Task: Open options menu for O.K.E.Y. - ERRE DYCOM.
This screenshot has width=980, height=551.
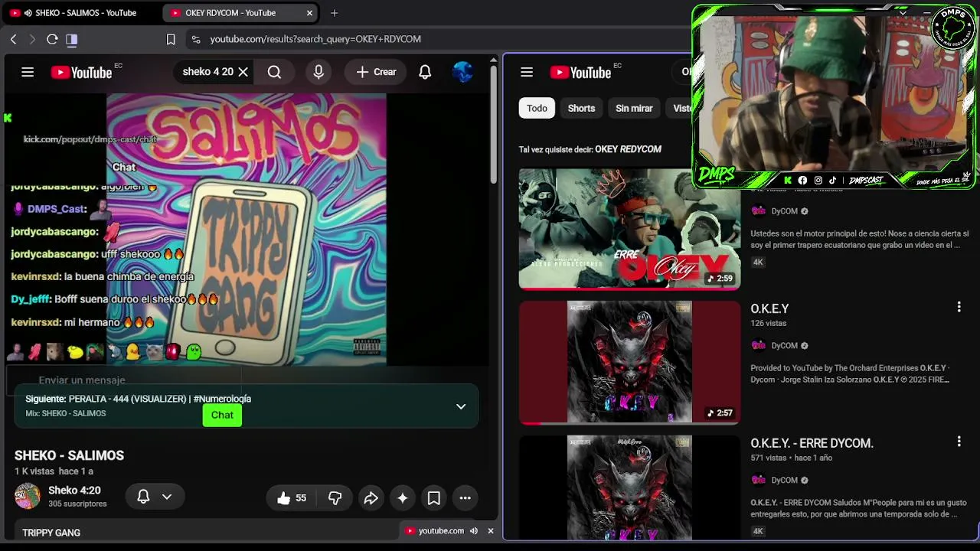Action: 959,442
